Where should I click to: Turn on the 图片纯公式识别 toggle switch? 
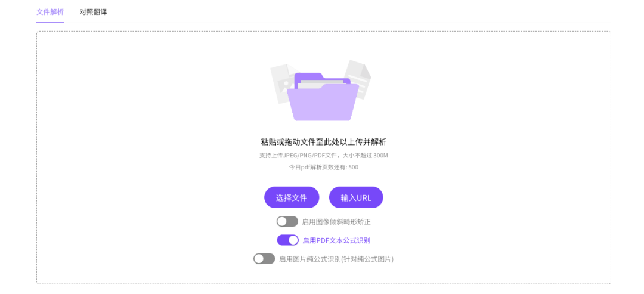[x=264, y=259]
